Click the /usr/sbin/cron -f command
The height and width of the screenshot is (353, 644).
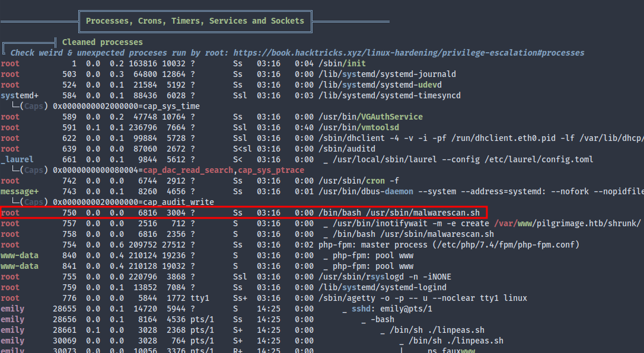click(x=358, y=181)
